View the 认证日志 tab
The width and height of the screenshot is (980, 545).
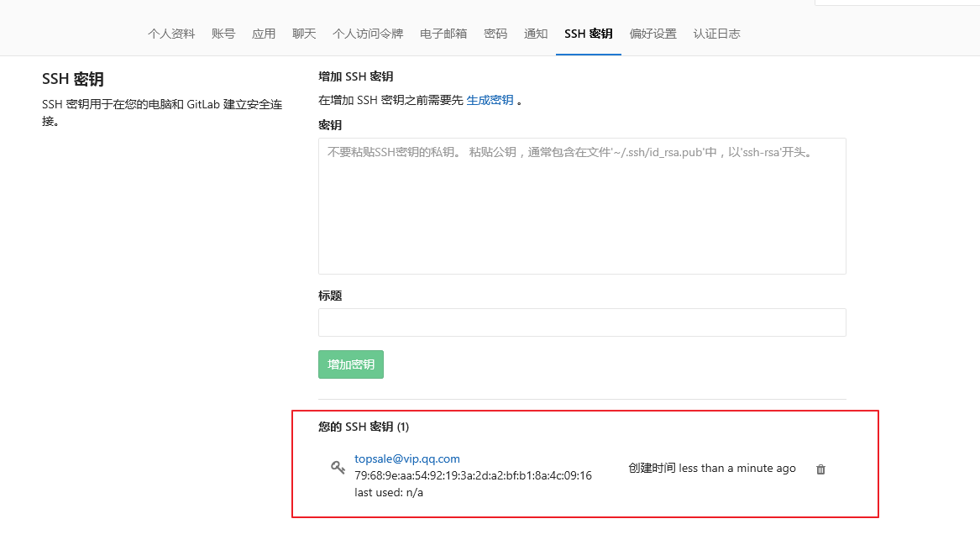click(x=716, y=34)
